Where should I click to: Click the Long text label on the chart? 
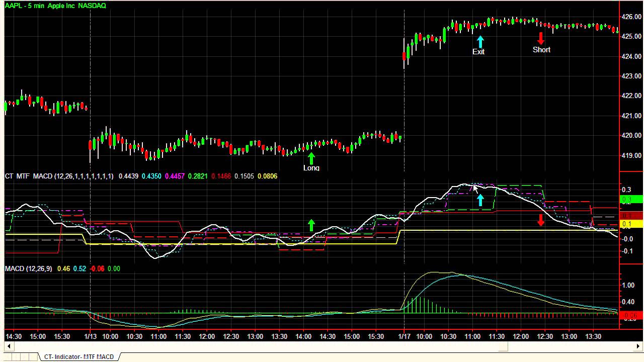click(x=310, y=168)
